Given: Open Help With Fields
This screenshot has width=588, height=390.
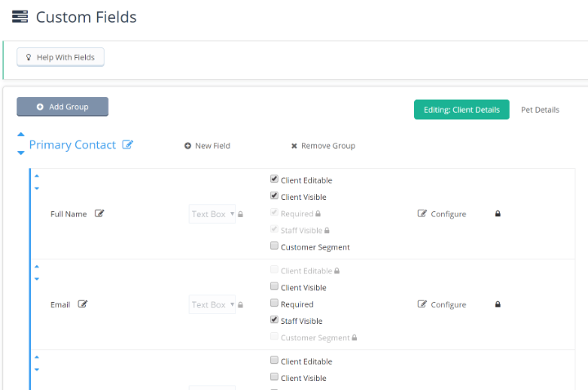Looking at the screenshot, I should click(x=60, y=57).
